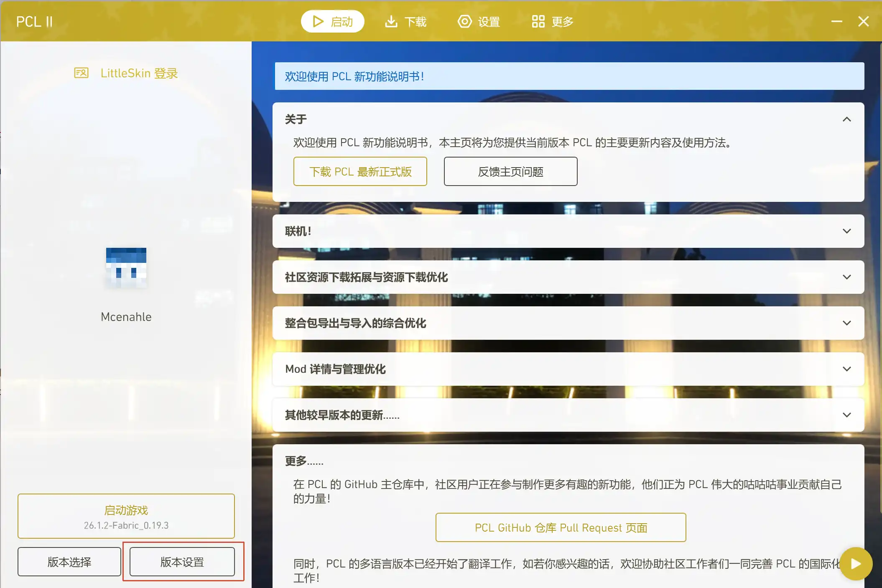Collapse the 关于 section

846,120
